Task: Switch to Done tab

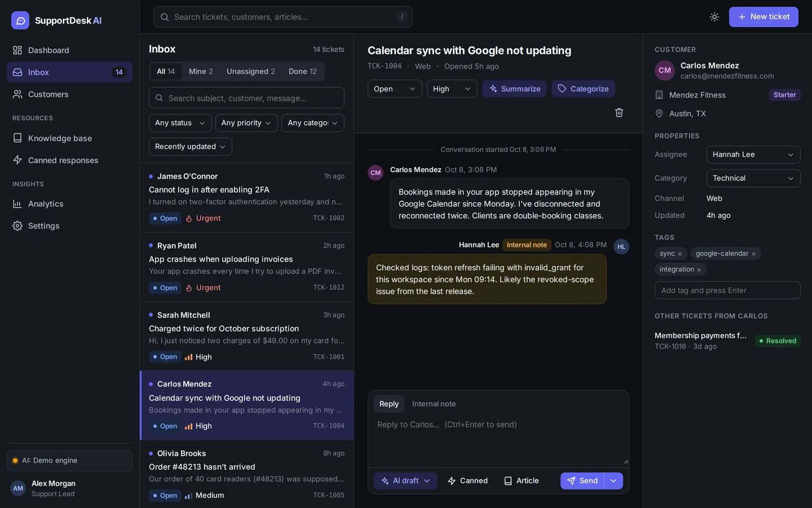Action: point(302,72)
